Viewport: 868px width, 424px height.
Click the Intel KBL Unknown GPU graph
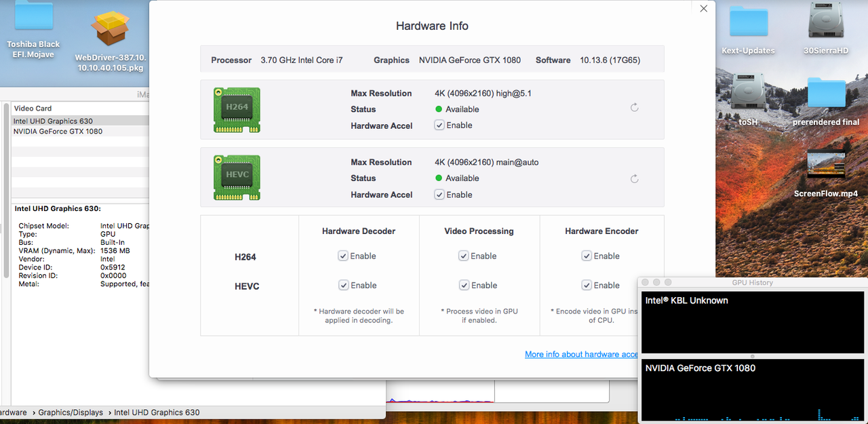(753, 322)
